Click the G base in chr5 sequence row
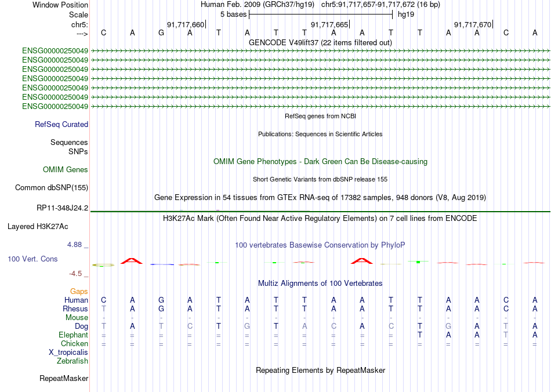551x392 pixels. [161, 32]
